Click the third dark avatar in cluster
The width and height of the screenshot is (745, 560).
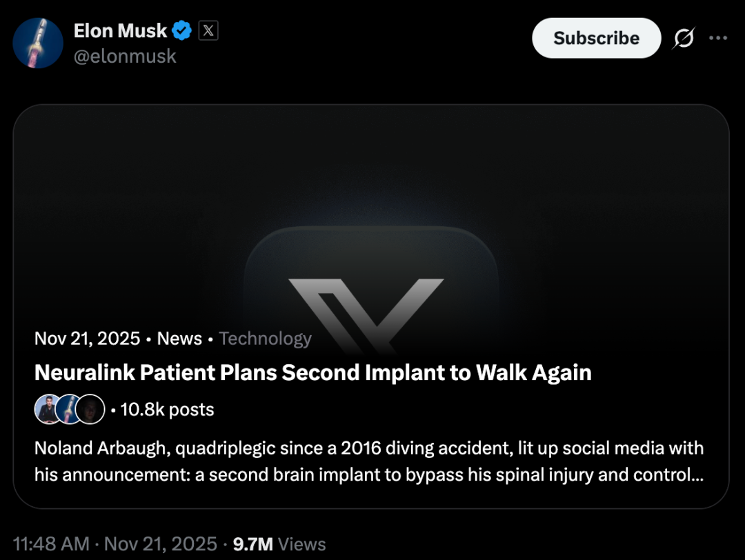point(90,410)
